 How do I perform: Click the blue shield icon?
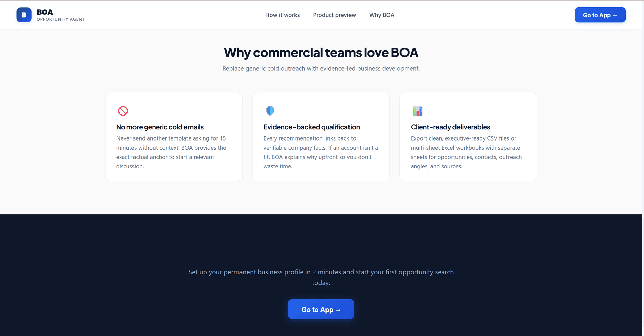pyautogui.click(x=270, y=111)
